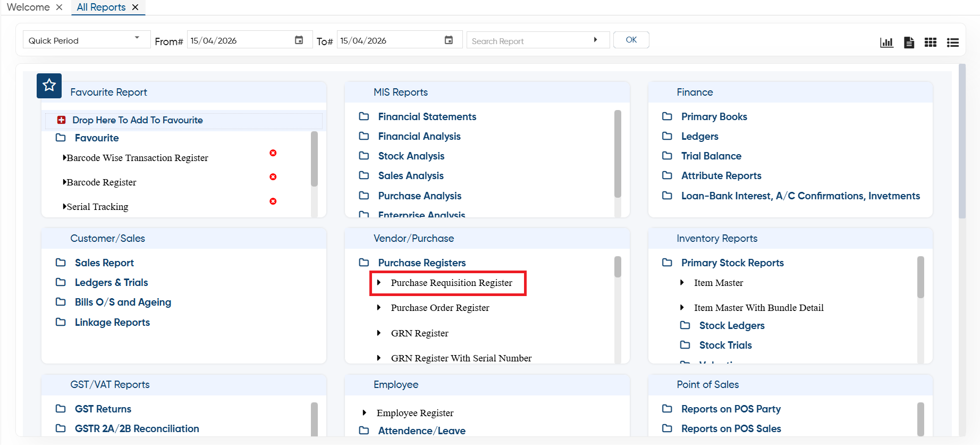Open the Attendence/Leave folder
This screenshot has width=980, height=447.
point(422,431)
